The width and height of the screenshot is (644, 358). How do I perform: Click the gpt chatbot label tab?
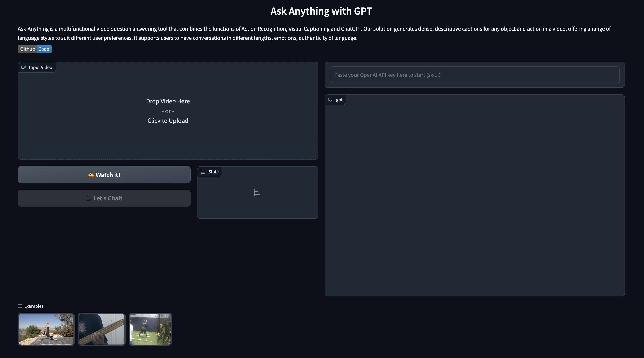[x=339, y=100]
